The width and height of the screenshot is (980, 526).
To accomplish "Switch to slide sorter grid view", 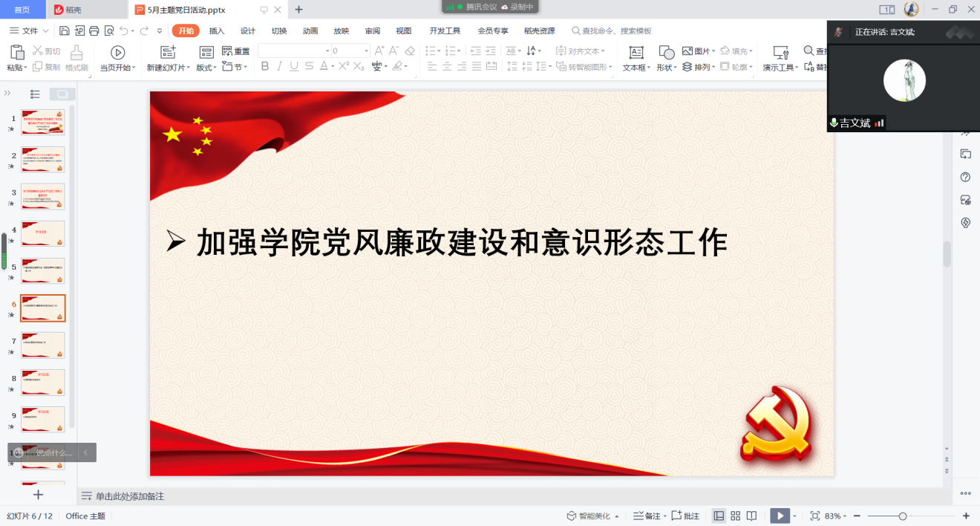I will (x=735, y=516).
